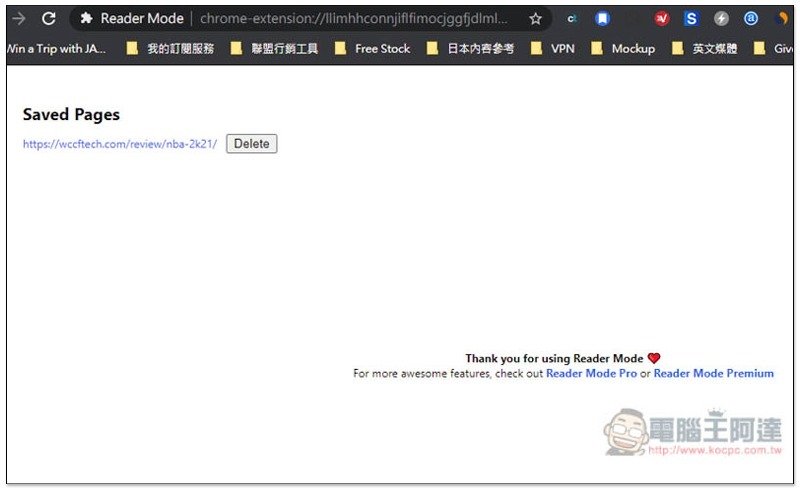Follow the Reader Mode Pro link
Image resolution: width=800 pixels, height=490 pixels.
point(591,374)
